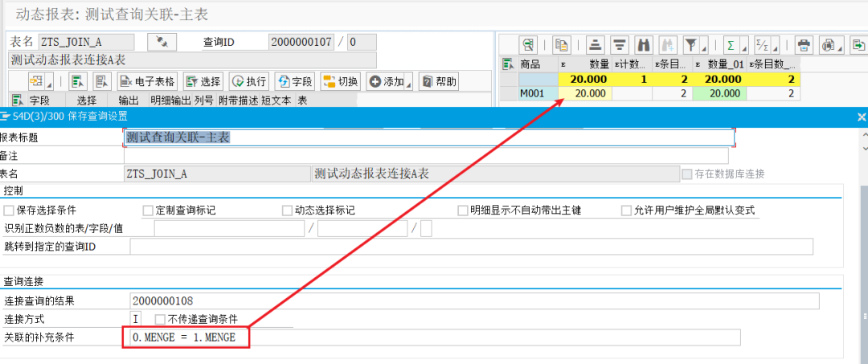Viewport: 868px width, 364px height.
Task: Click the database connection plug icon
Action: [162, 42]
